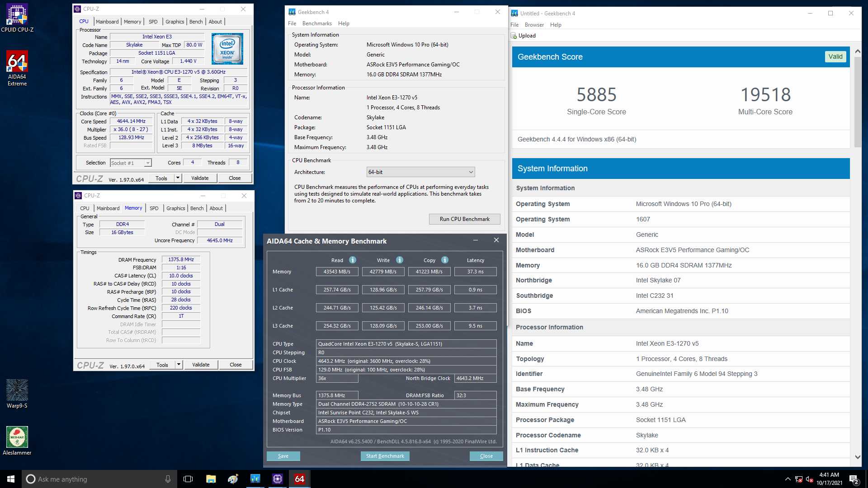This screenshot has width=868, height=488.
Task: Open the About tab in the CPU-Z Memory window
Action: (216, 208)
